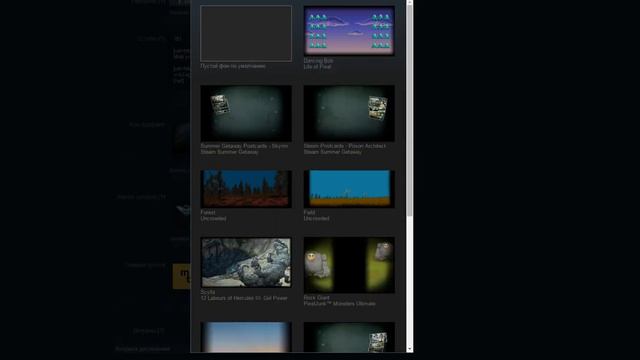Select the Forest background thumbnail
The height and width of the screenshot is (360, 640).
[x=246, y=189]
